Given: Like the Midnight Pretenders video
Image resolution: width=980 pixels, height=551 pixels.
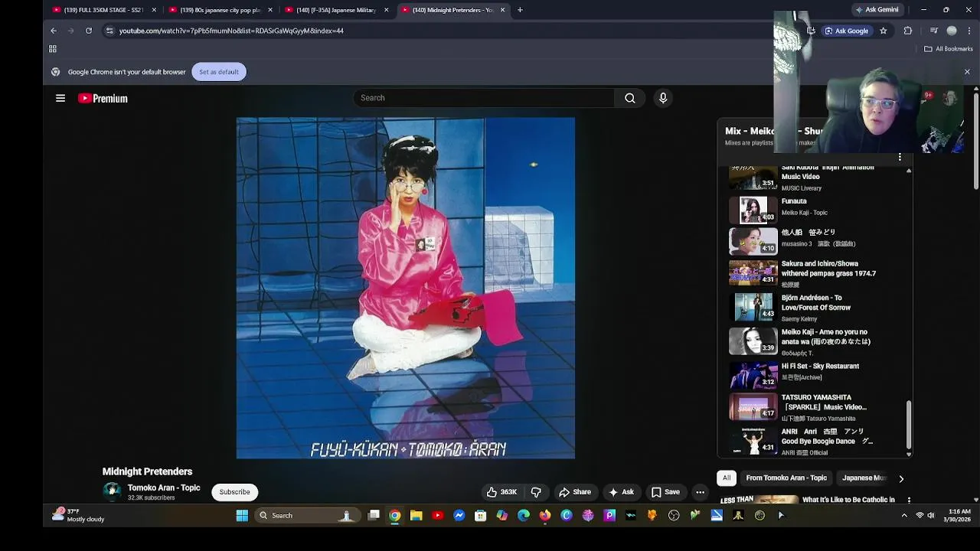Looking at the screenshot, I should tap(501, 492).
